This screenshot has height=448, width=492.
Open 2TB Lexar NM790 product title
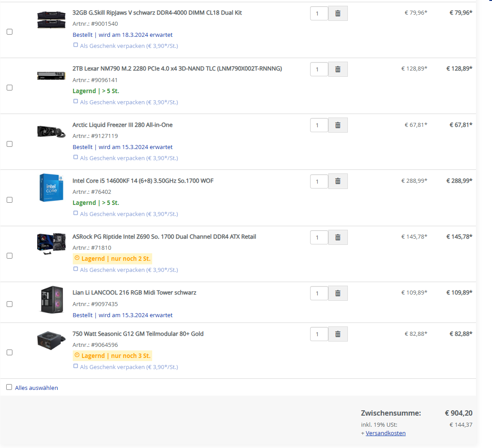177,68
